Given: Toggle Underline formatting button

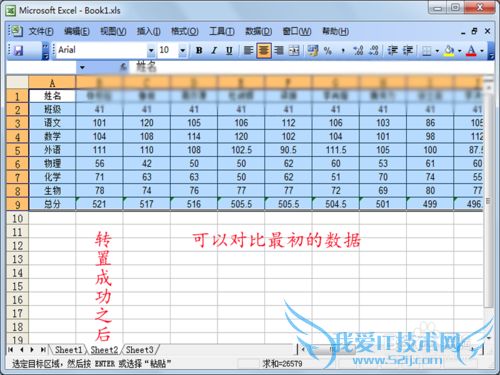Looking at the screenshot, I should coord(229,51).
